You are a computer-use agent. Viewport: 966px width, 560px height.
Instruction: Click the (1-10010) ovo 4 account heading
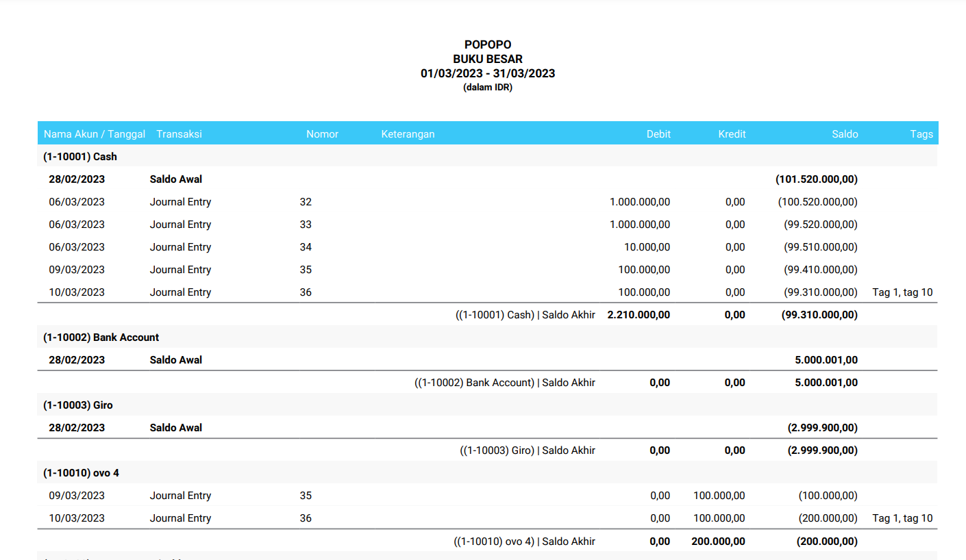[x=81, y=473]
